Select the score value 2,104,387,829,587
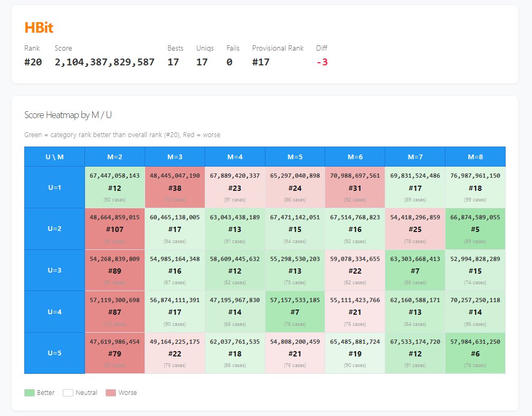Screen dimensions: 532x416 click(104, 62)
